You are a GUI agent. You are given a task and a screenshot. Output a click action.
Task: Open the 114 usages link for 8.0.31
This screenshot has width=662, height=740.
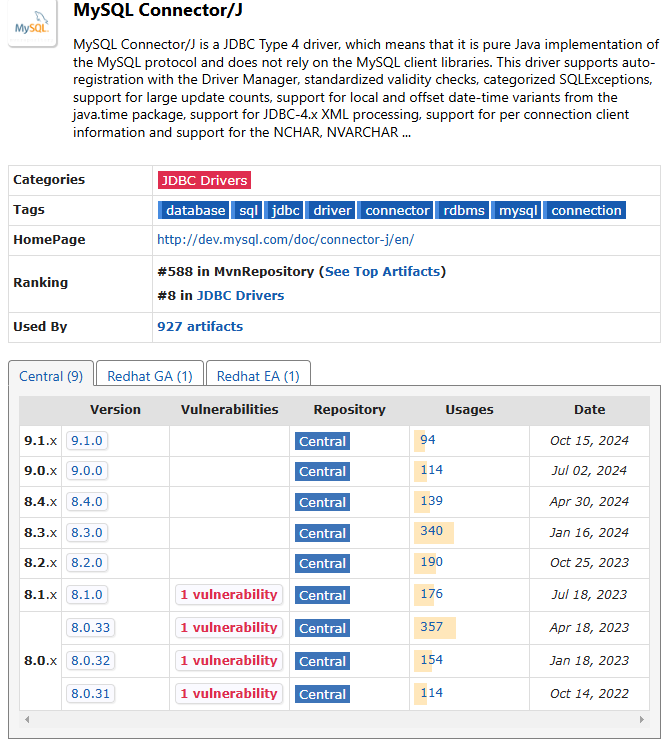point(431,693)
